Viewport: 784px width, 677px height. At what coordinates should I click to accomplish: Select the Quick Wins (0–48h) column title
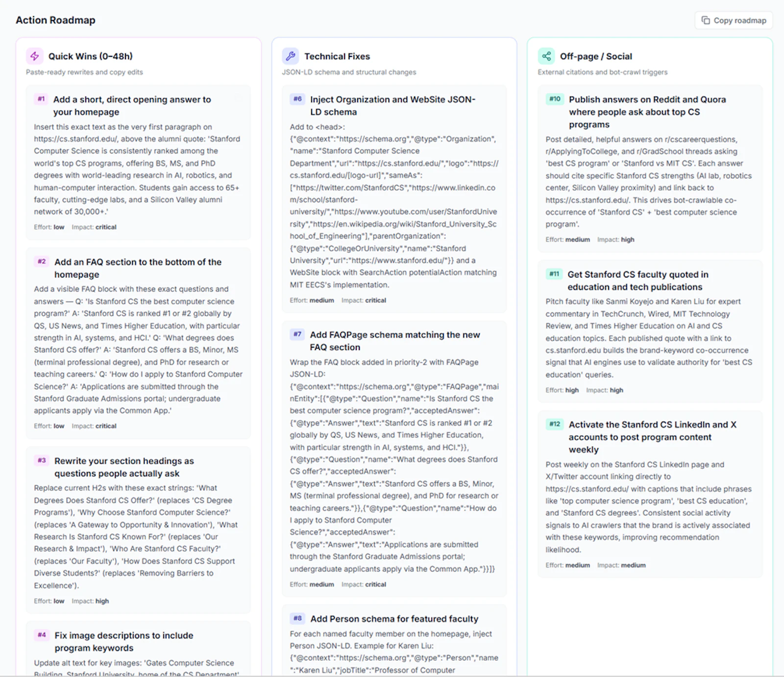[91, 56]
